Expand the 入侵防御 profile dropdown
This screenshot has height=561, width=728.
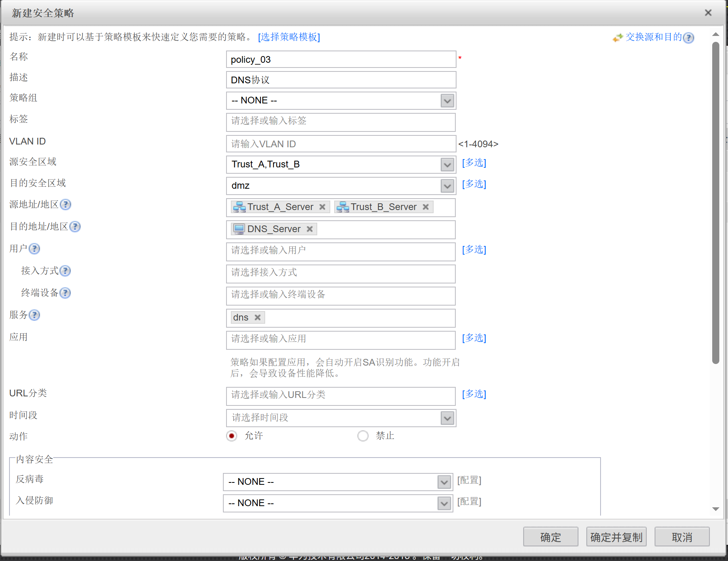[444, 503]
